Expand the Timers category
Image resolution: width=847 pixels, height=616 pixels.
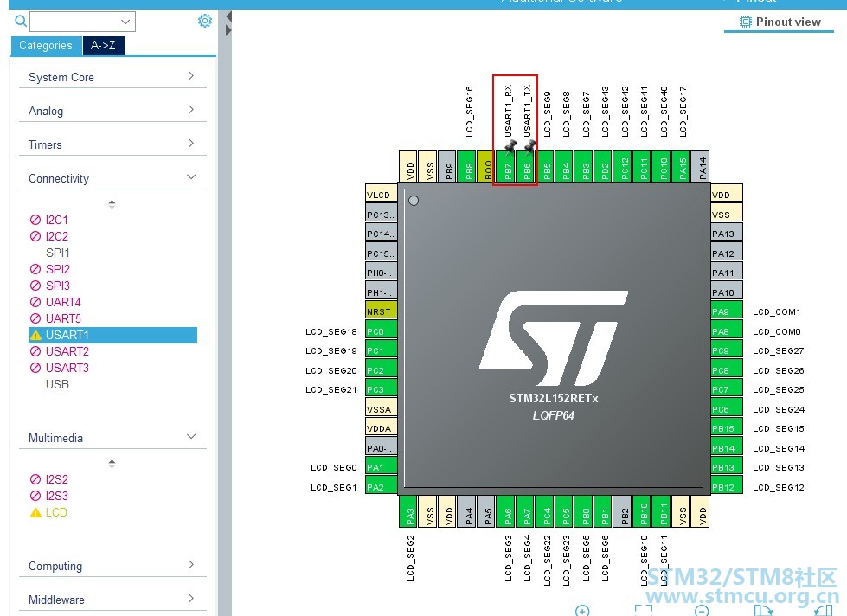pos(112,144)
